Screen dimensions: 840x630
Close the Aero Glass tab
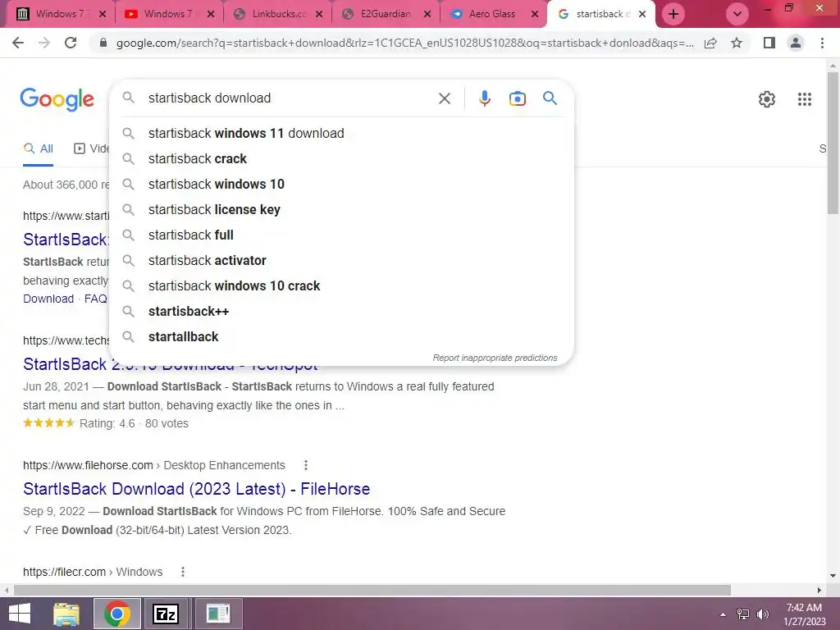pos(535,14)
